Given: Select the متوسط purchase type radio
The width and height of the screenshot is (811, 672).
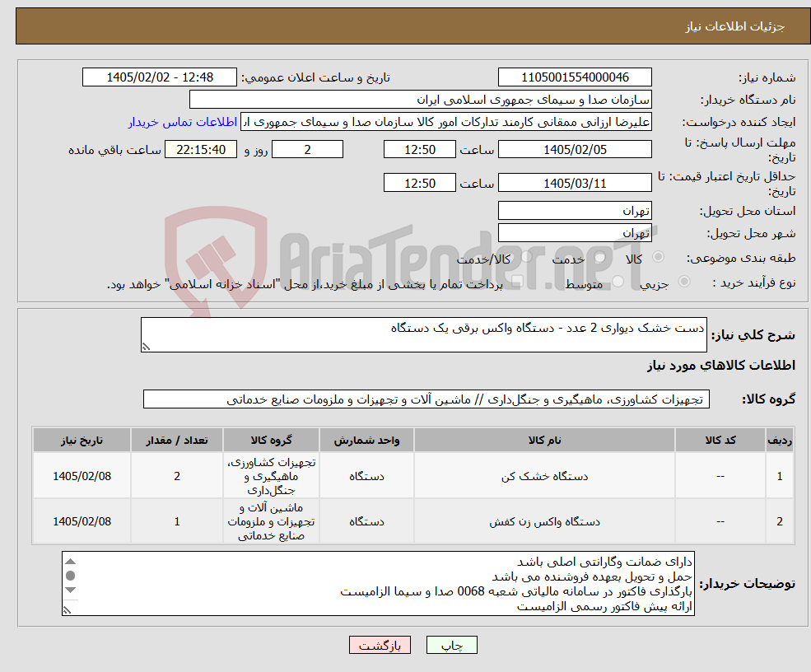Looking at the screenshot, I should 618,282.
